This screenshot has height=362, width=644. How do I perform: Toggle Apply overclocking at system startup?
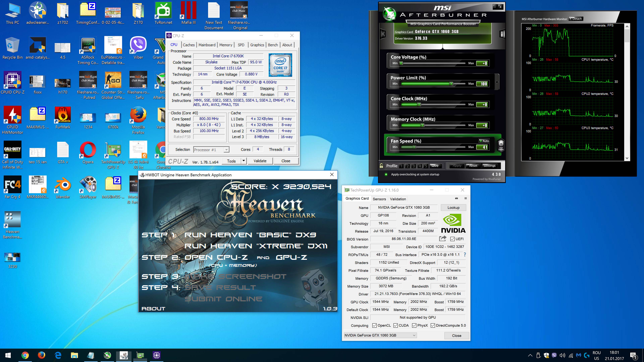pyautogui.click(x=386, y=174)
